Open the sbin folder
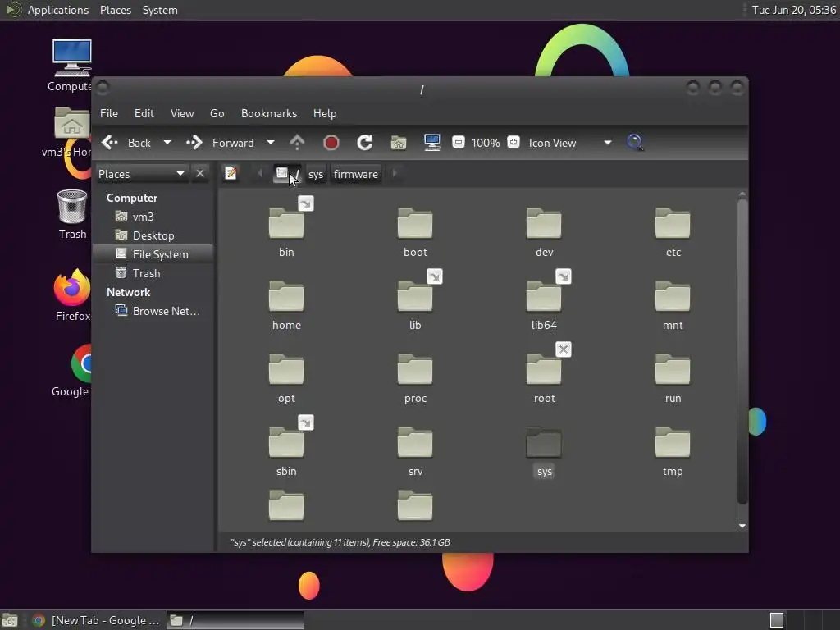This screenshot has height=630, width=840. [286, 442]
